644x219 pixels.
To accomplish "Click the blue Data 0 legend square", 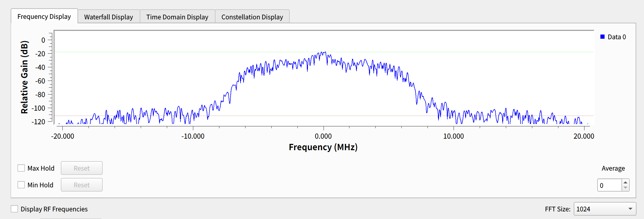I will pyautogui.click(x=602, y=37).
